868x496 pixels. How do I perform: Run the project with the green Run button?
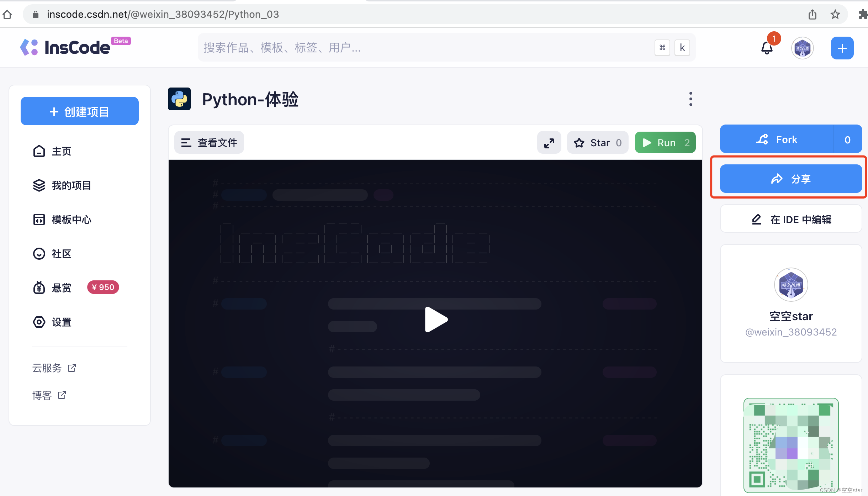pos(665,142)
